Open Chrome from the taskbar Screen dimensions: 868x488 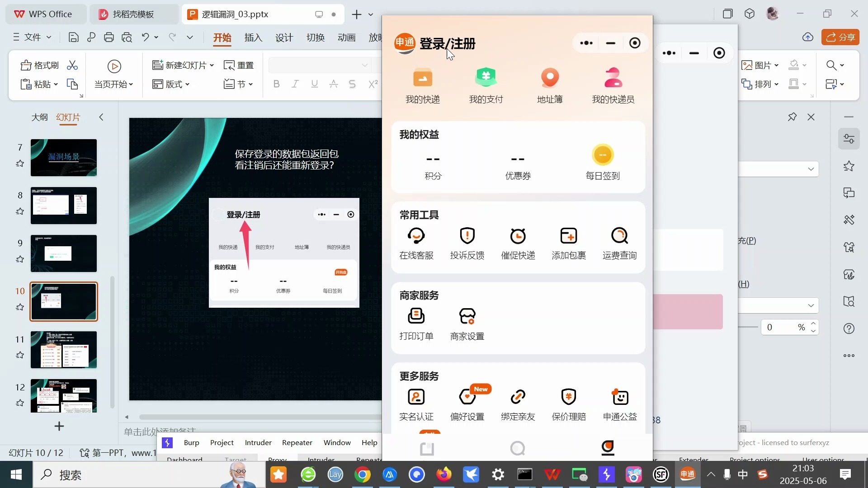tap(363, 475)
